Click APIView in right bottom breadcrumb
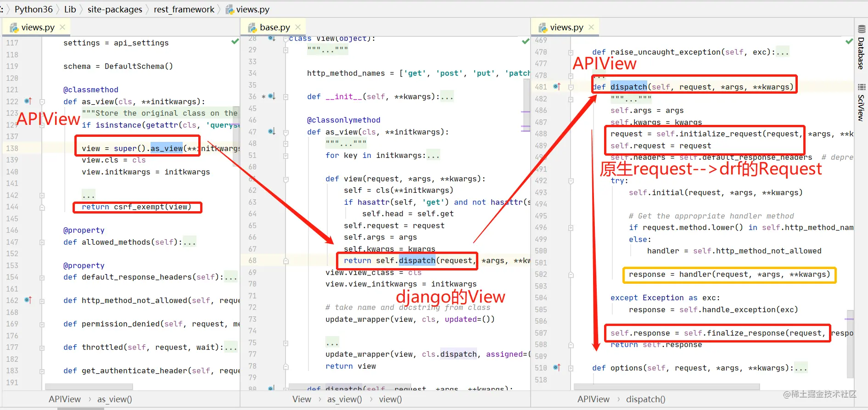Viewport: 868px width, 410px height. (594, 399)
